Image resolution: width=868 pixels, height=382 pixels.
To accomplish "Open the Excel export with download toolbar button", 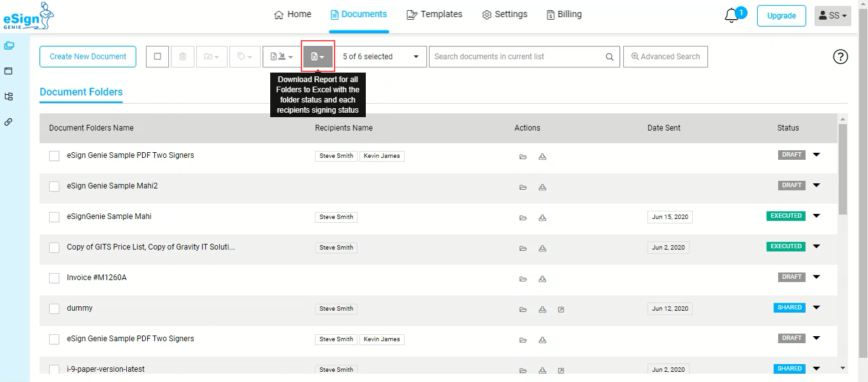I will pyautogui.click(x=281, y=57).
